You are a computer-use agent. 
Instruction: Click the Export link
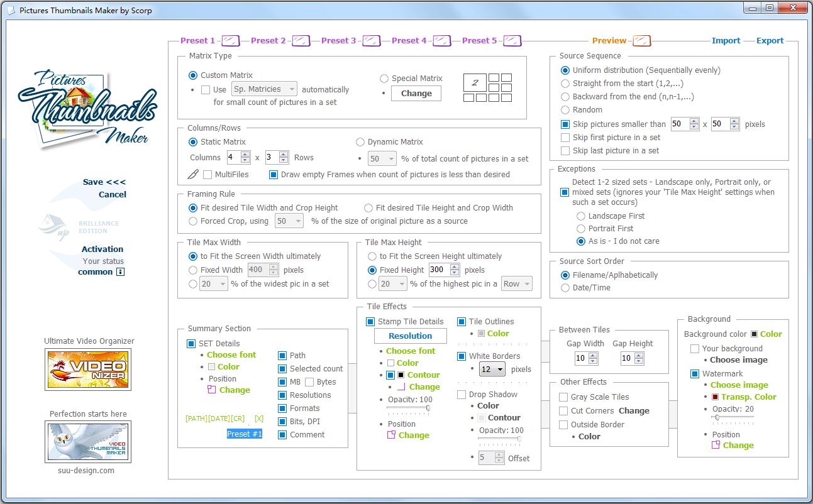pos(770,41)
